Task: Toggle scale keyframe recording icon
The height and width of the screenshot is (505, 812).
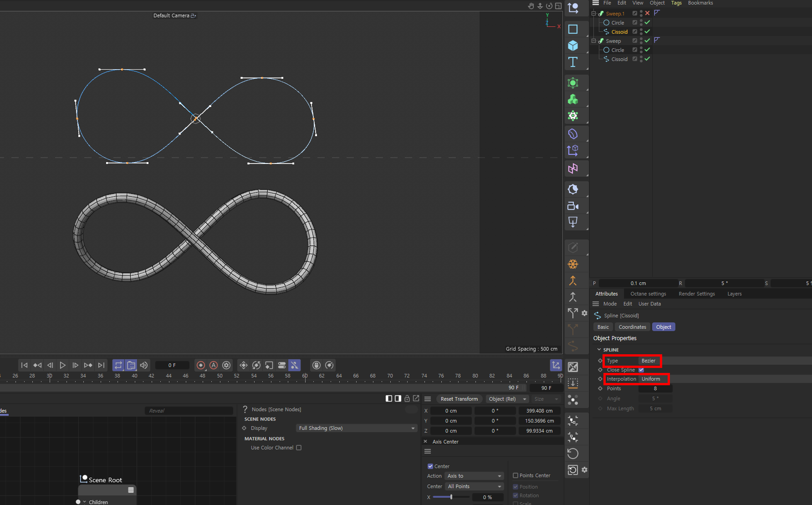Action: pyautogui.click(x=269, y=365)
